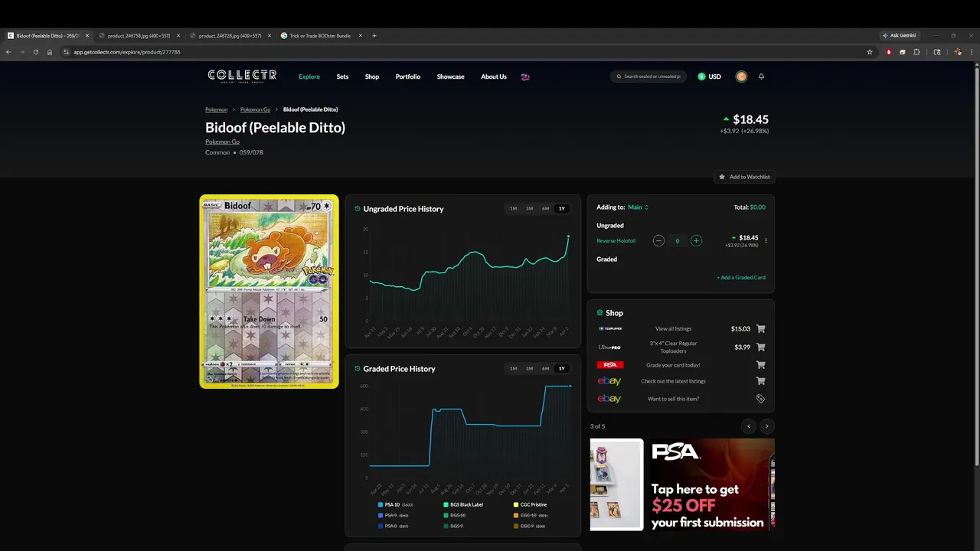Toggle CGC Pristine series
The image size is (980, 551).
tap(531, 505)
